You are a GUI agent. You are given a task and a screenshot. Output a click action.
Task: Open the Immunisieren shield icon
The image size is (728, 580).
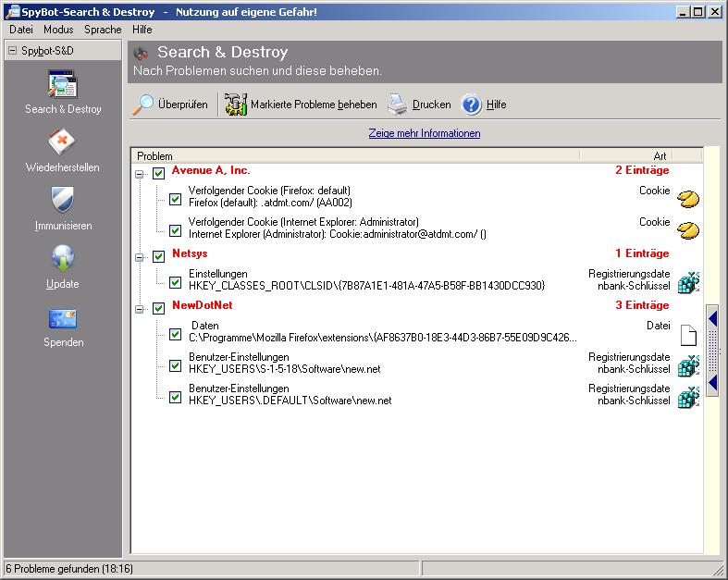coord(63,200)
